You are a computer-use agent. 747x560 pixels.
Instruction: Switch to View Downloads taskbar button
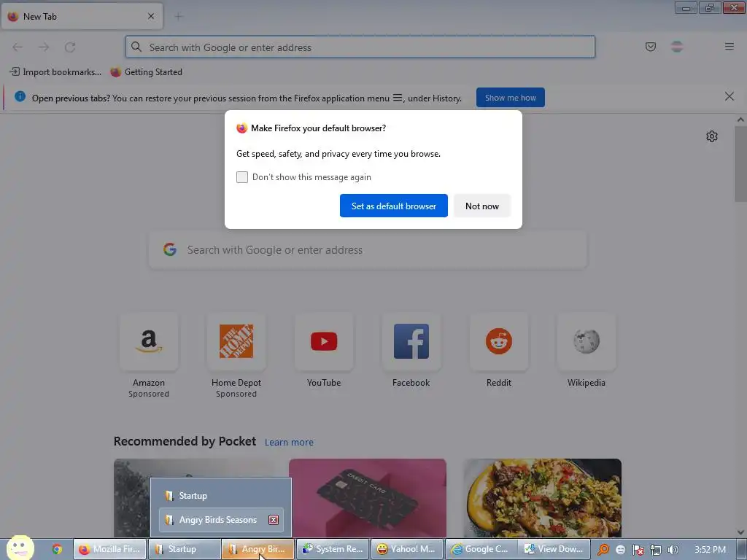[555, 549]
